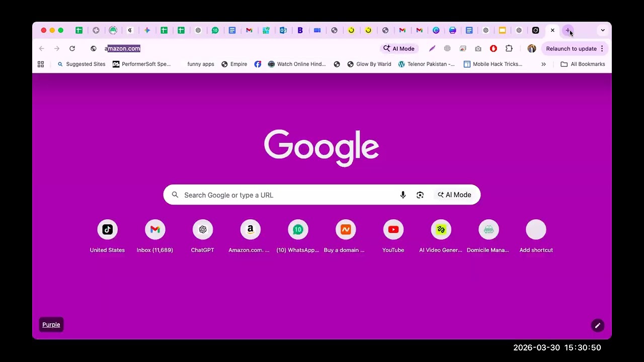
Task: Click the camera screenshot extension icon
Action: tap(478, 49)
